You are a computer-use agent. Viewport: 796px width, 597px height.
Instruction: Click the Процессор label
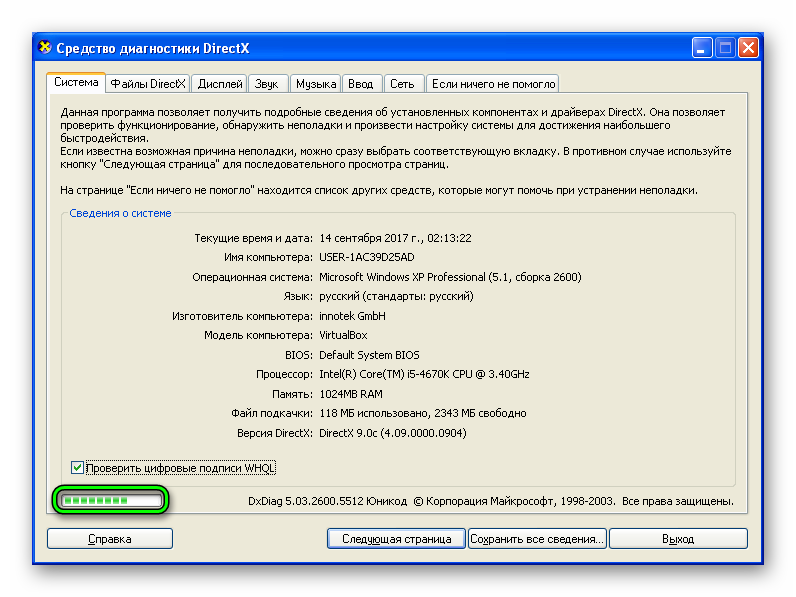click(x=284, y=375)
